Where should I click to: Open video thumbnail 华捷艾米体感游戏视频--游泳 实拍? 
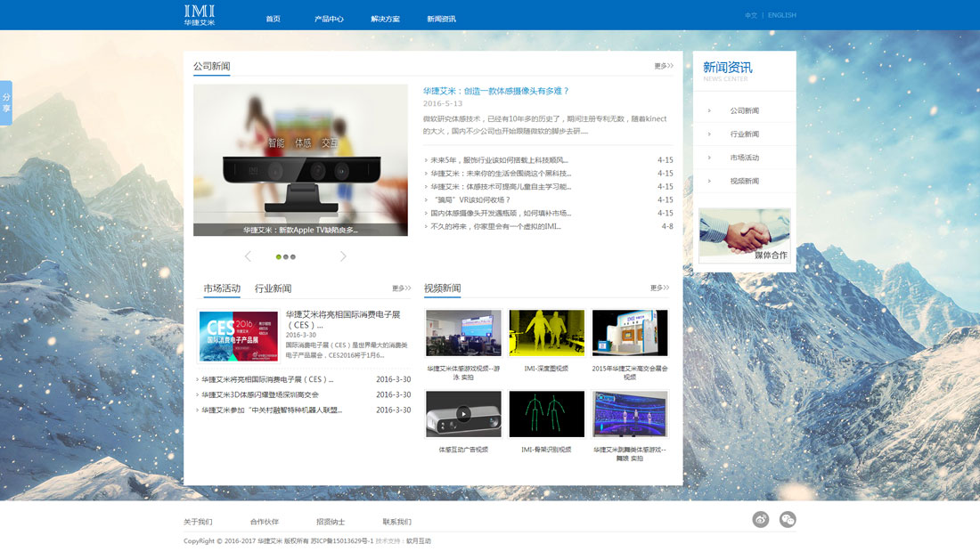coord(463,333)
